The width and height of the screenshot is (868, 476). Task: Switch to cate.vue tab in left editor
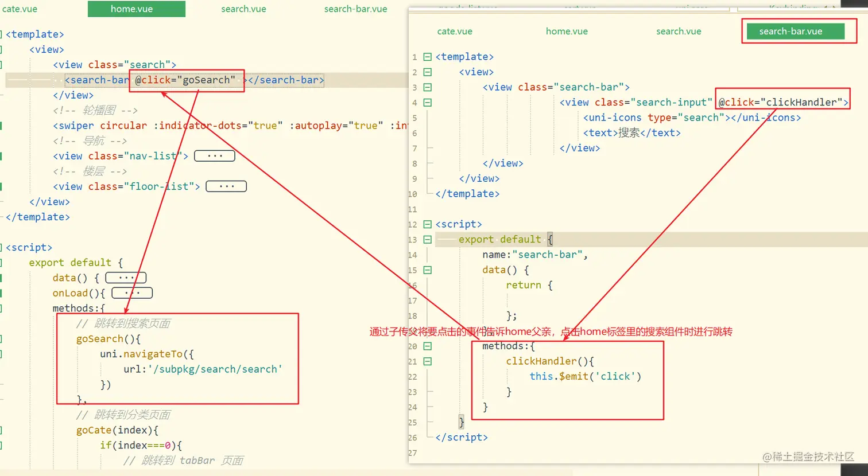20,9
